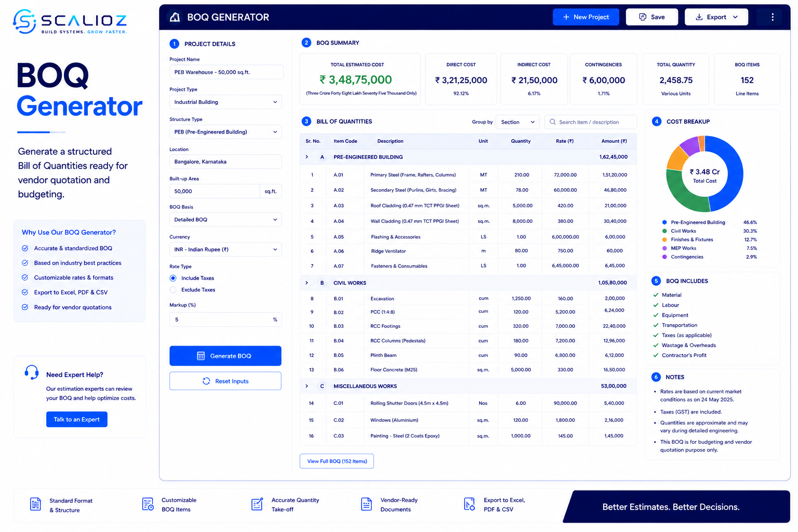Click the BOQ Generator building icon in header

175,17
